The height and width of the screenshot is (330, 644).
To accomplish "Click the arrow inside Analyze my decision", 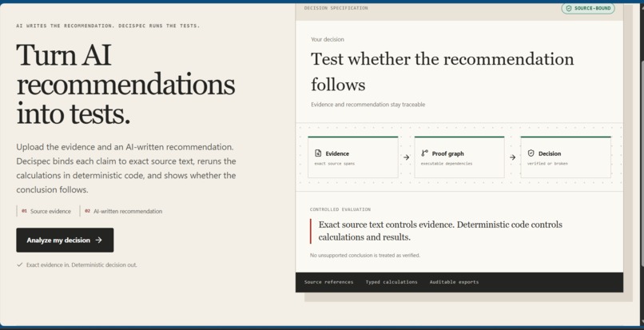I will coord(98,240).
